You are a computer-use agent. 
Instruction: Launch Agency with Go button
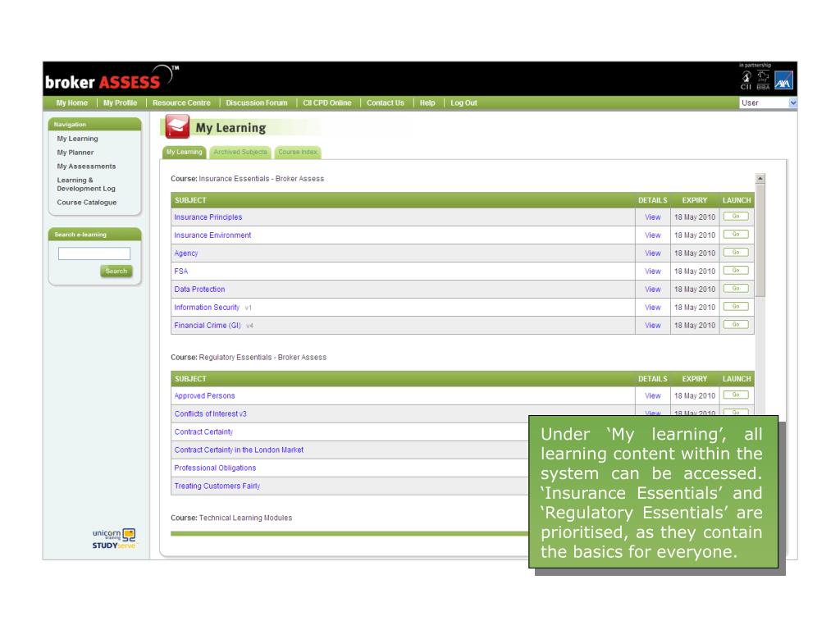point(736,253)
